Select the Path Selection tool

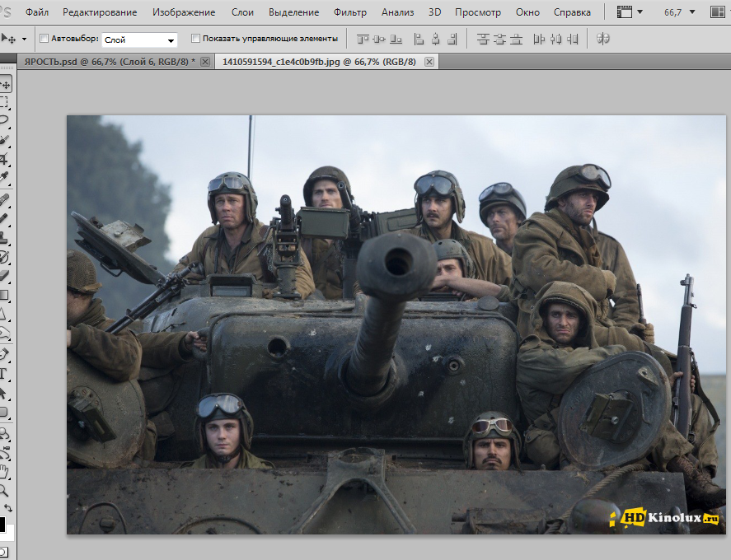(4, 393)
